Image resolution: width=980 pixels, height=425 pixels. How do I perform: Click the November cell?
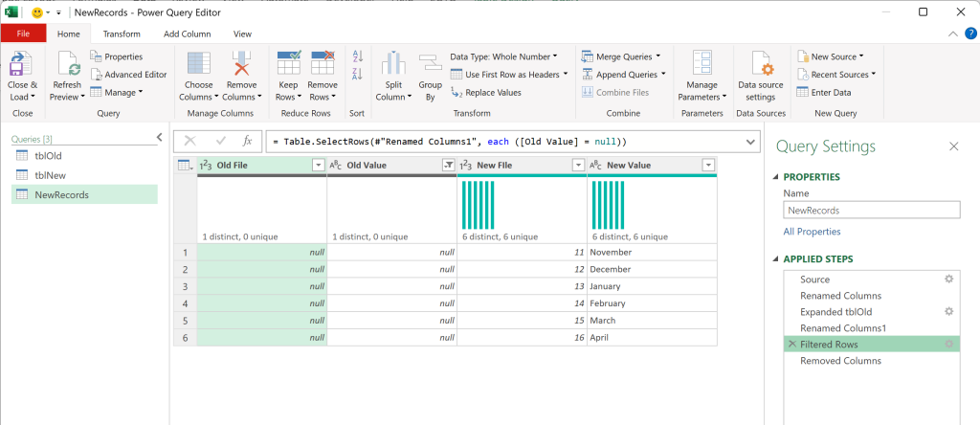click(x=652, y=252)
